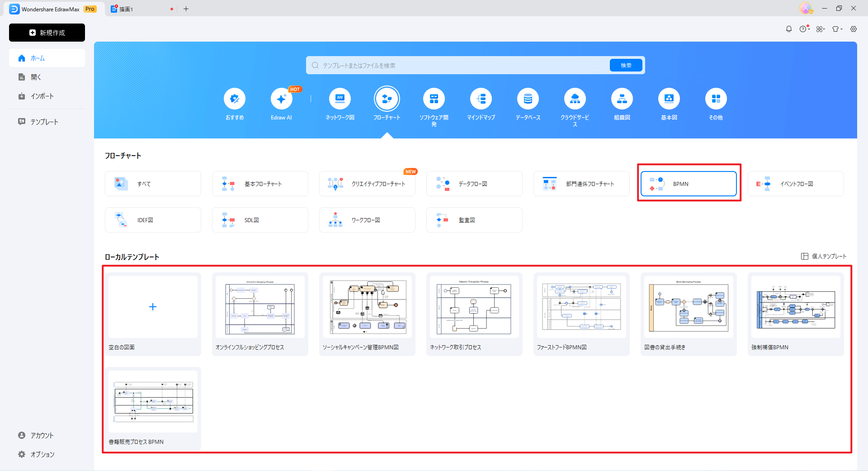Open テンプレート in the sidebar
Screen dimensions: 868x471
(47, 122)
